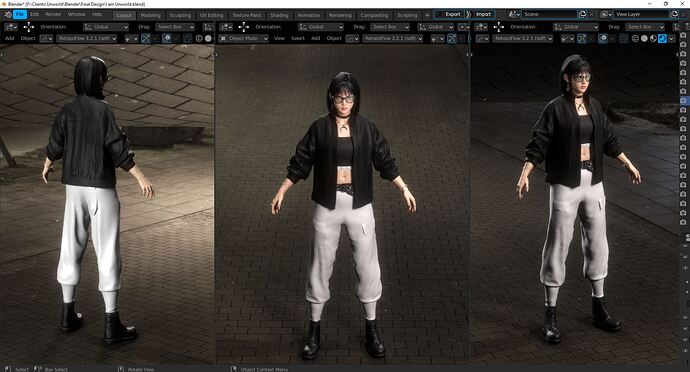Open the Select menu in middle viewport
The height and width of the screenshot is (372, 690).
[298, 38]
